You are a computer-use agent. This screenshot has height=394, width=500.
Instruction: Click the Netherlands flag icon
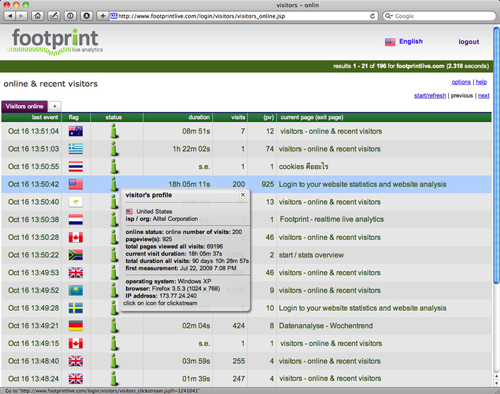[76, 220]
